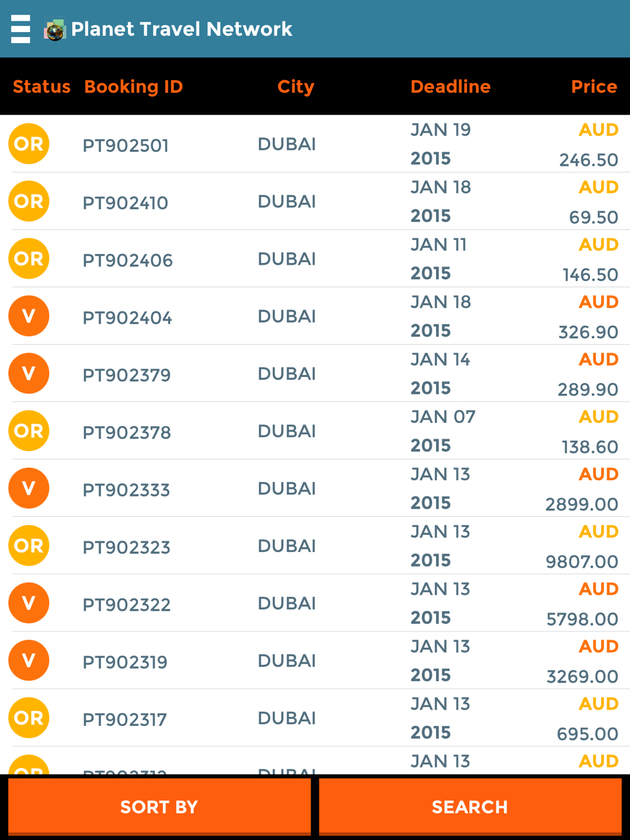Screen dimensions: 630x840
Task: Open the hamburger menu
Action: [x=21, y=29]
